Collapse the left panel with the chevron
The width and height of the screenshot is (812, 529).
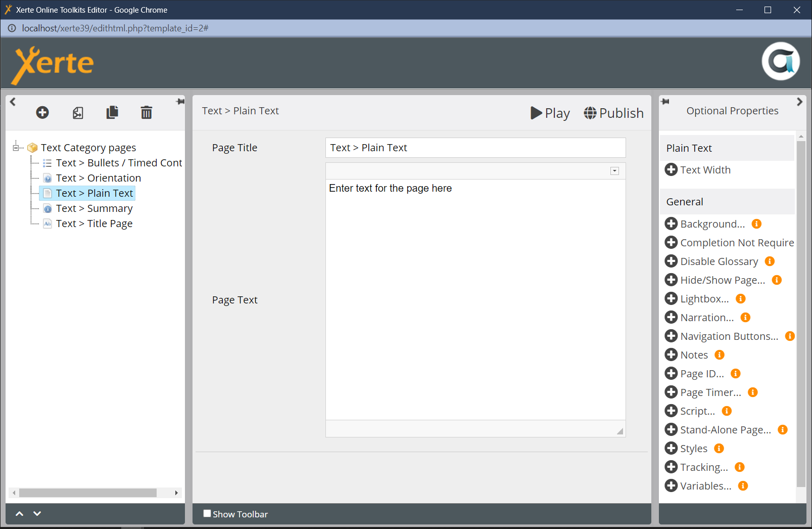click(13, 102)
